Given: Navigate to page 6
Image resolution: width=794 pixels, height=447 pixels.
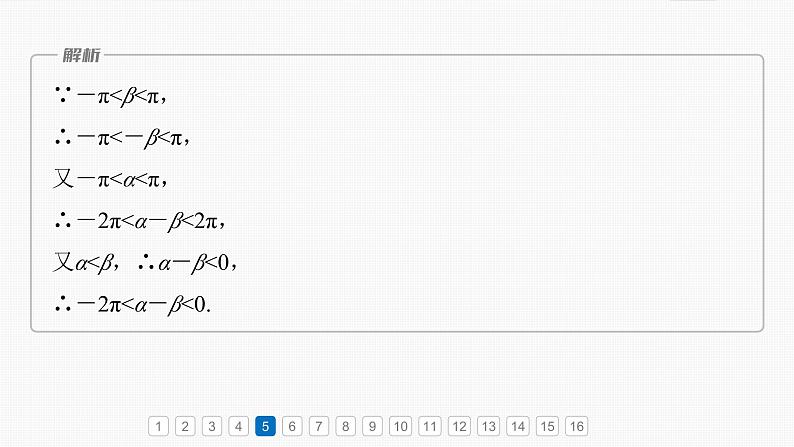Looking at the screenshot, I should coord(292,427).
